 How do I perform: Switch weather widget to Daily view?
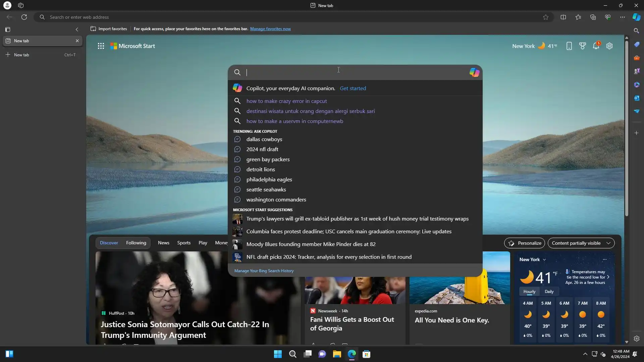click(x=549, y=292)
